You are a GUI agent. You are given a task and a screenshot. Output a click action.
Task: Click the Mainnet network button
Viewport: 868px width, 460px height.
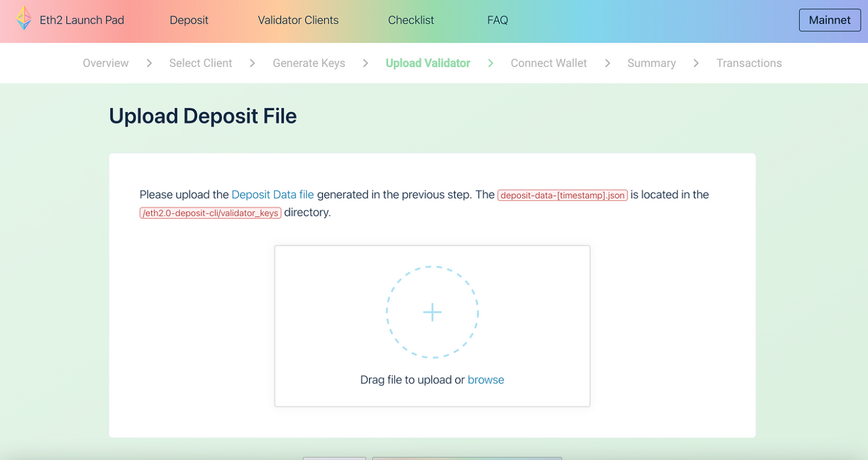tap(829, 20)
